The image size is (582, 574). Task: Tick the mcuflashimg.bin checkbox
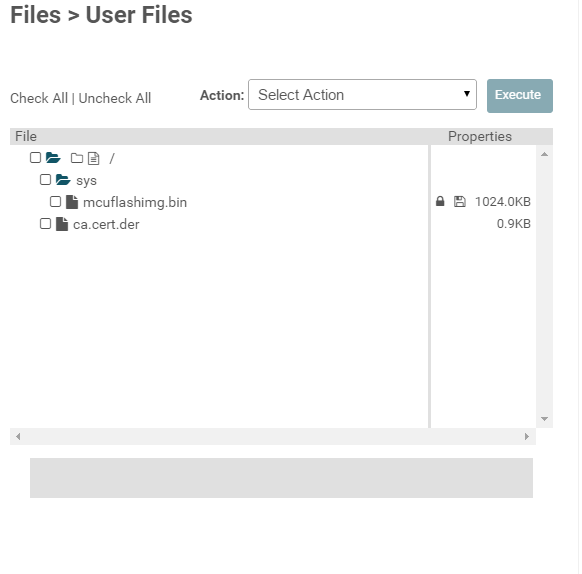(x=55, y=202)
